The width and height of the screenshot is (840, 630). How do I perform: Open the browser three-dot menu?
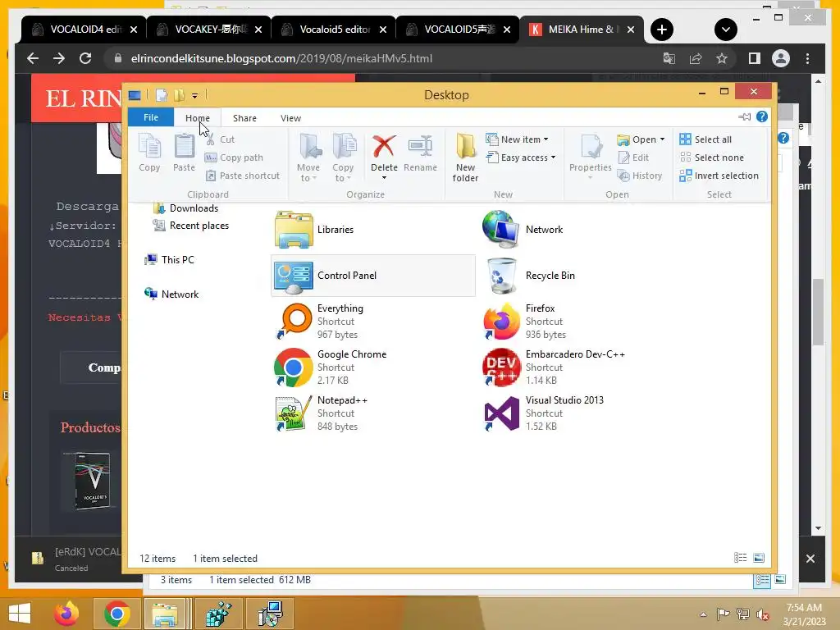coord(807,58)
